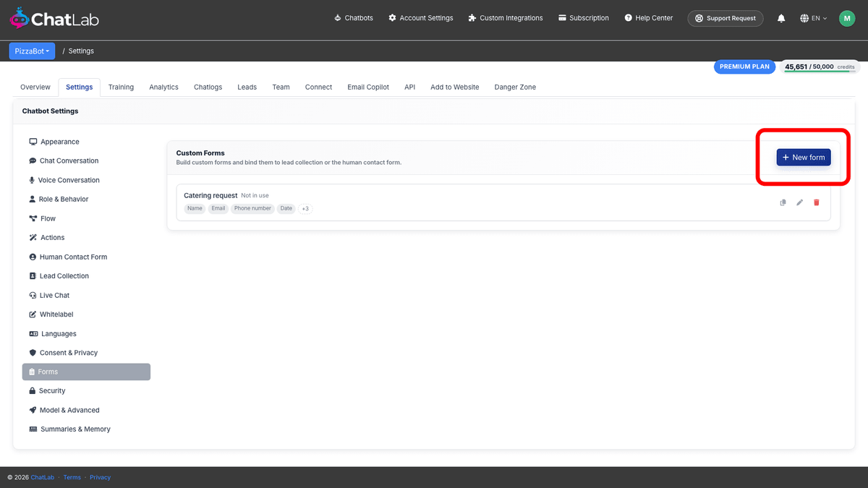Open Summaries & Memory settings
Viewport: 868px width, 488px height.
86,429
